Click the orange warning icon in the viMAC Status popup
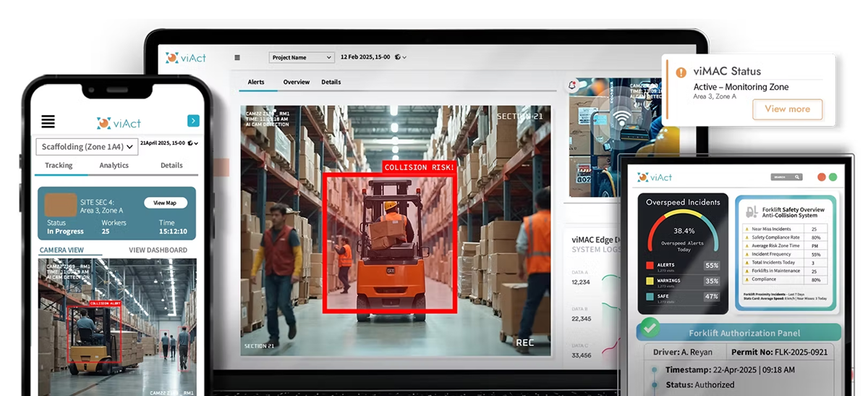The width and height of the screenshot is (868, 396). pyautogui.click(x=681, y=72)
